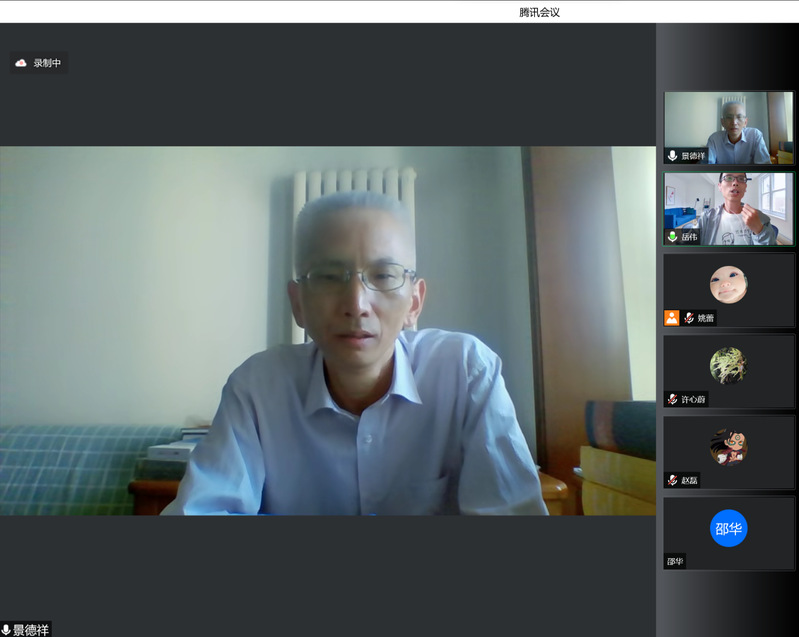Click the 录制中 recording indicator label
This screenshot has width=799, height=637.
point(47,63)
